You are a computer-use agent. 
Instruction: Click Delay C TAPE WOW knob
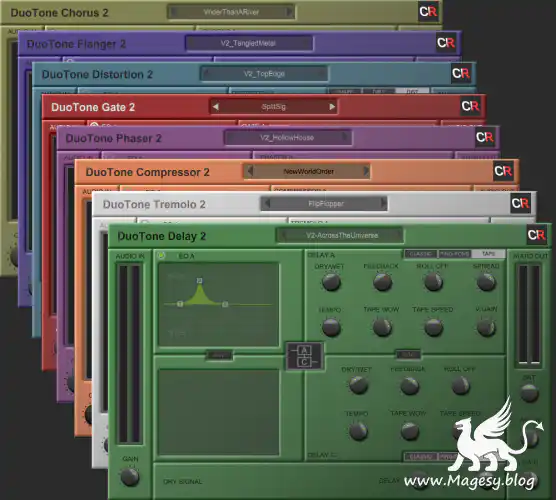410,431
